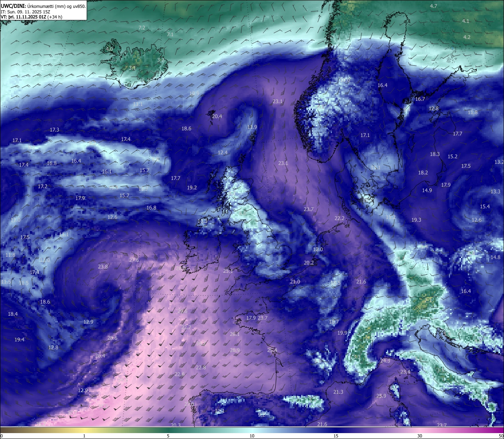Select the 23.4 value label

coord(405,372)
